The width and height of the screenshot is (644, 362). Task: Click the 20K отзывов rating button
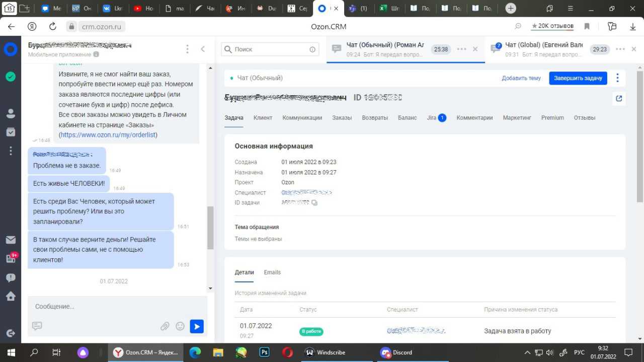(x=552, y=26)
